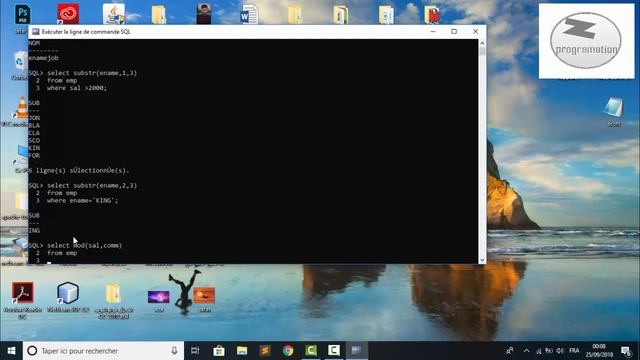Open the Word document icon on desktop

(249, 14)
